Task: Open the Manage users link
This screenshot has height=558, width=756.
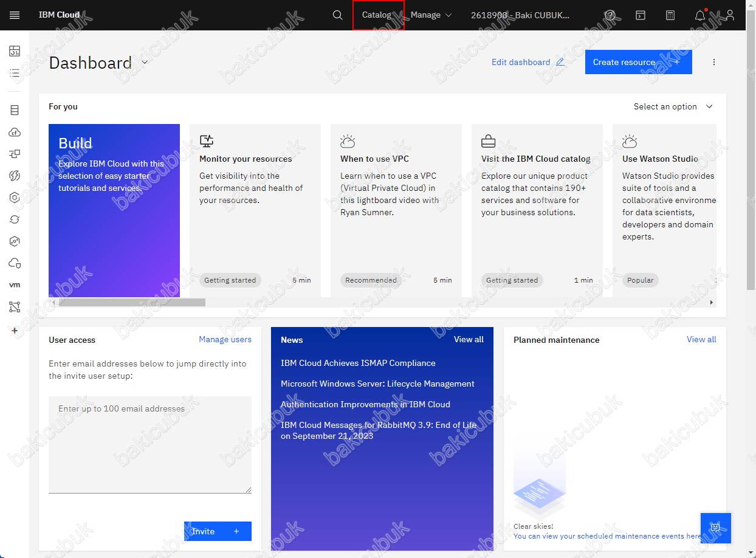Action: coord(225,339)
